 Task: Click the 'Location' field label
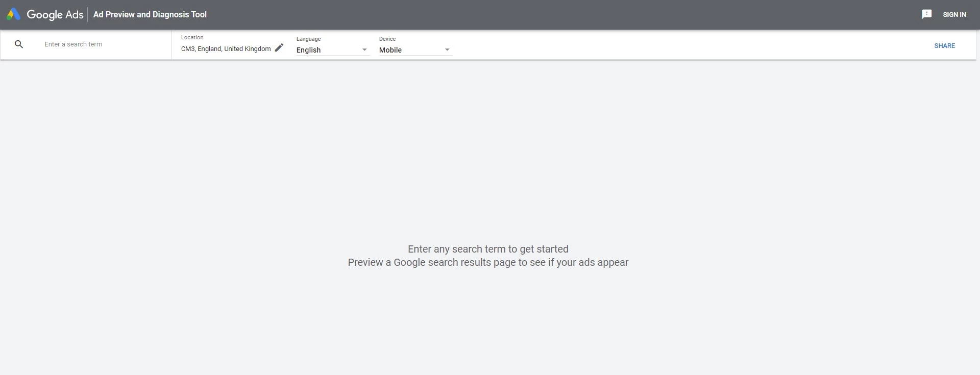(x=192, y=37)
